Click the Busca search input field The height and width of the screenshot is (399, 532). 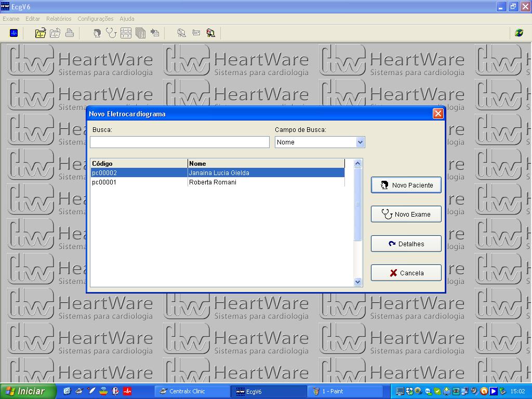[x=179, y=142]
